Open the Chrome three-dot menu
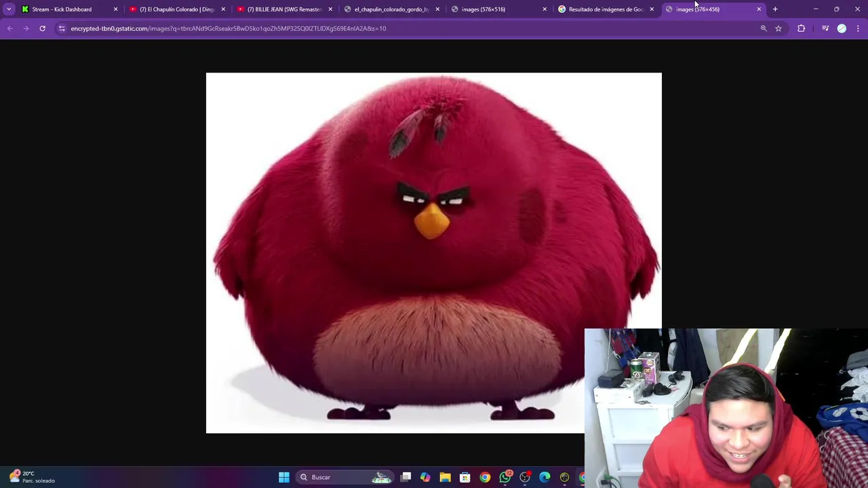 (859, 28)
